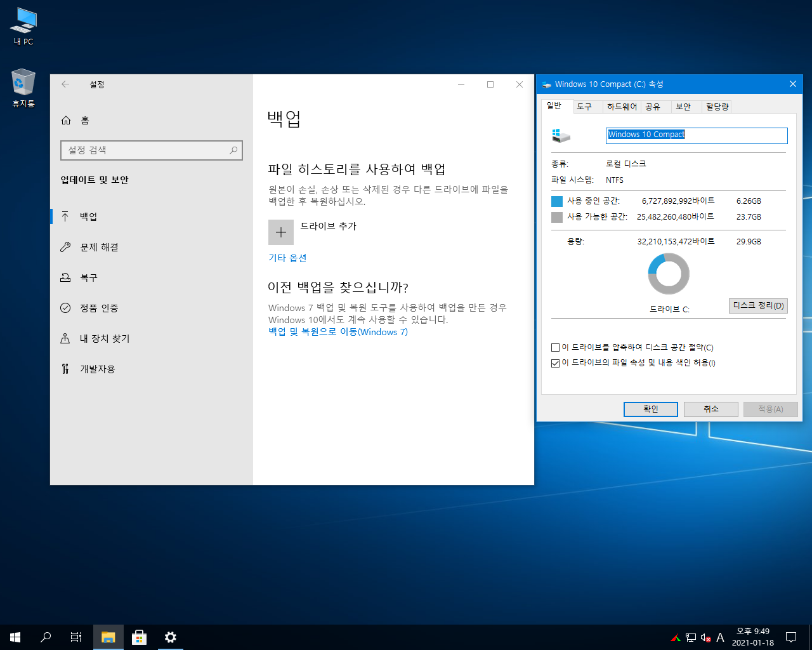Click Settings gear on taskbar
The image size is (812, 650).
[x=170, y=637]
